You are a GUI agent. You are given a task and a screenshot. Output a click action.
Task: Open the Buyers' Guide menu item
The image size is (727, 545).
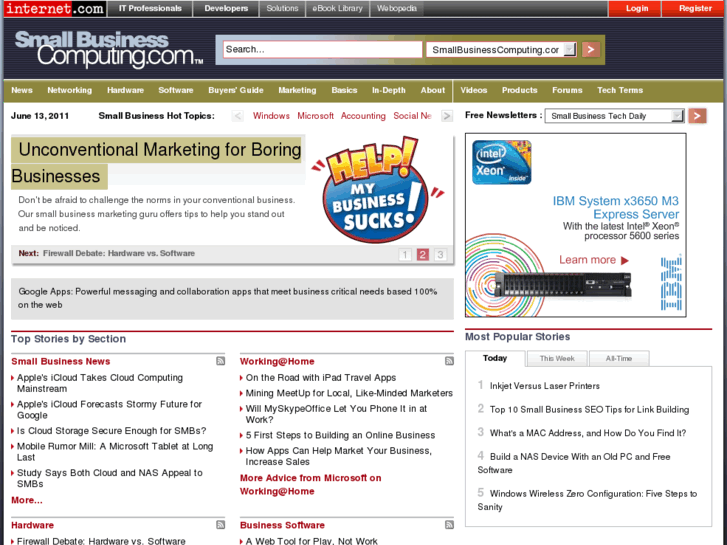(236, 90)
